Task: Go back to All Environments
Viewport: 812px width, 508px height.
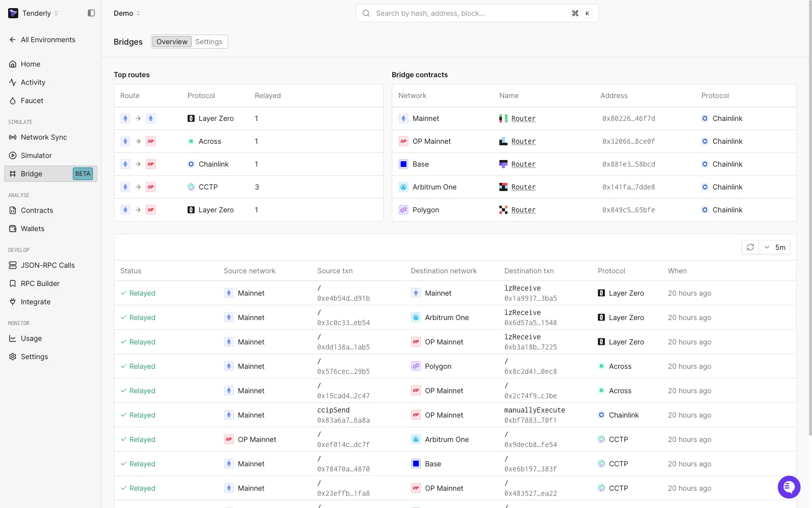Action: [43, 40]
